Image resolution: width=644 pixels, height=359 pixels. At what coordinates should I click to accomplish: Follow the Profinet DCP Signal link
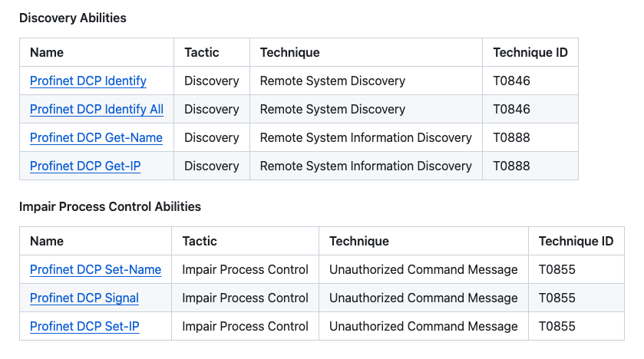pyautogui.click(x=84, y=298)
